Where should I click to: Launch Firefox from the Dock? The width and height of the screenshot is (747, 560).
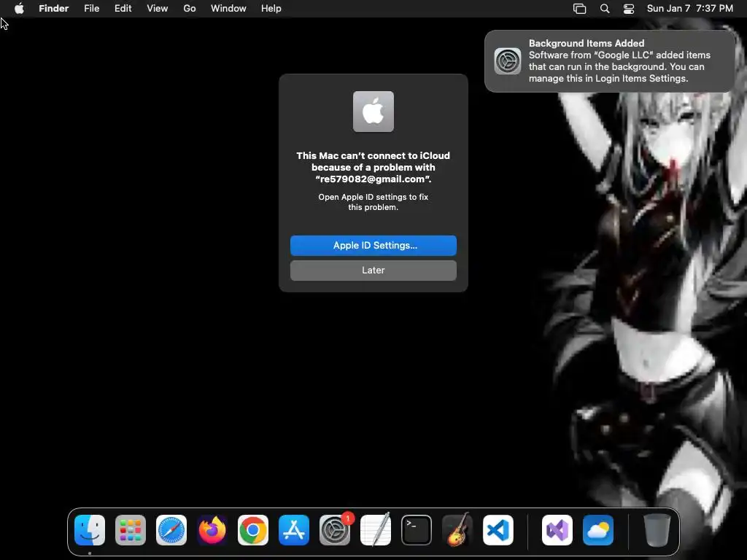coord(212,530)
